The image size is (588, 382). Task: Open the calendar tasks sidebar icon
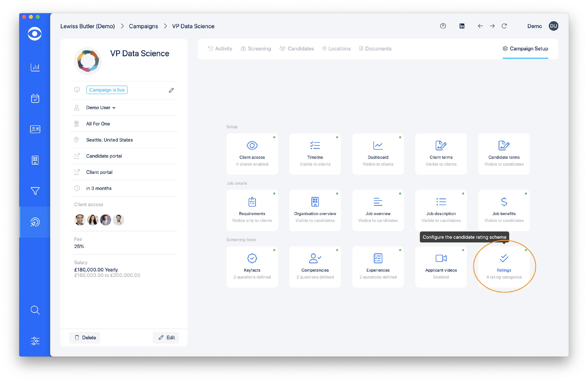[x=35, y=98]
